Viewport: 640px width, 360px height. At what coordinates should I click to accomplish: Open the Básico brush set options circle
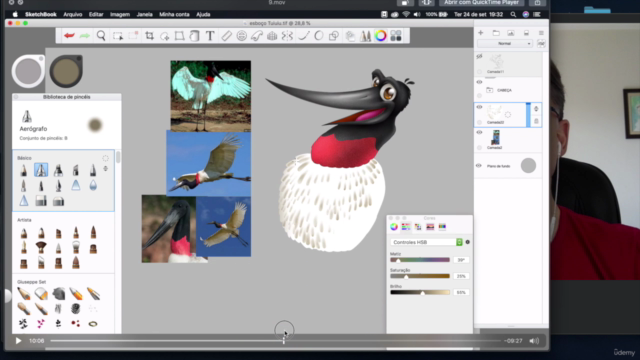pos(105,158)
